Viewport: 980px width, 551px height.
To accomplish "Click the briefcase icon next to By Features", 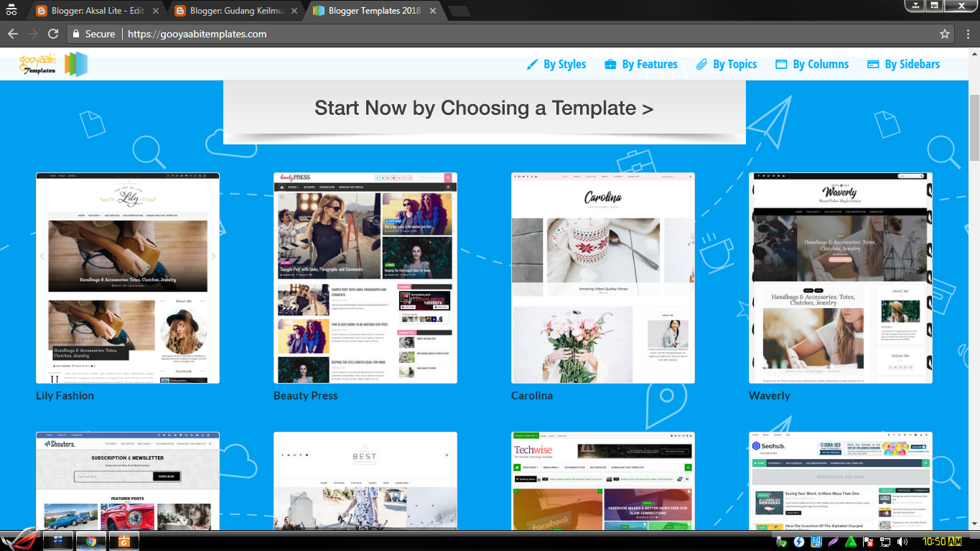I will 612,64.
